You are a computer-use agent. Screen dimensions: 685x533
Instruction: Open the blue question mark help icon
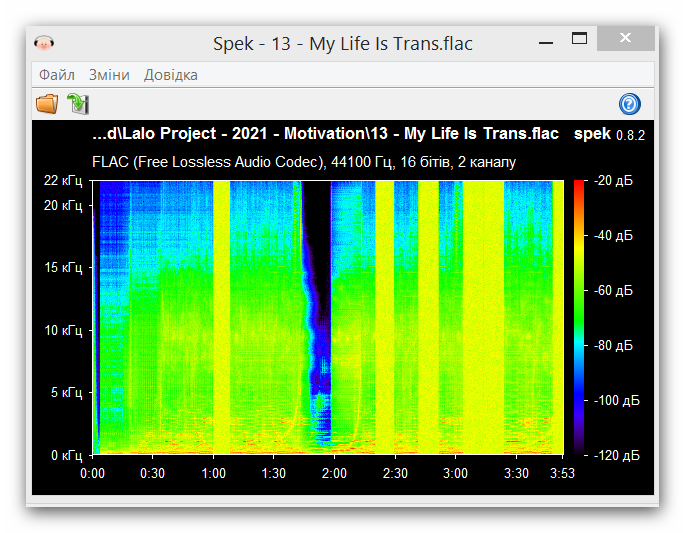tap(629, 104)
